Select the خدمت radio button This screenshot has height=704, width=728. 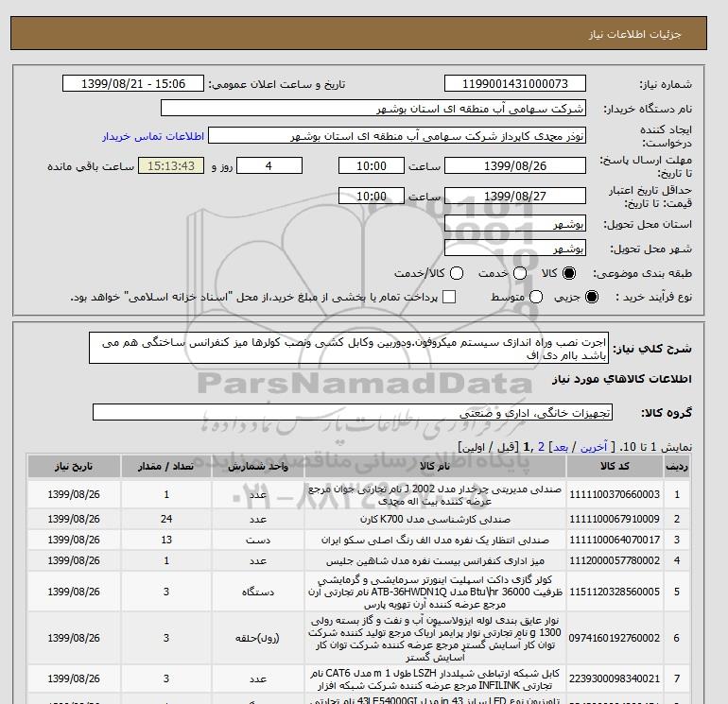point(520,273)
